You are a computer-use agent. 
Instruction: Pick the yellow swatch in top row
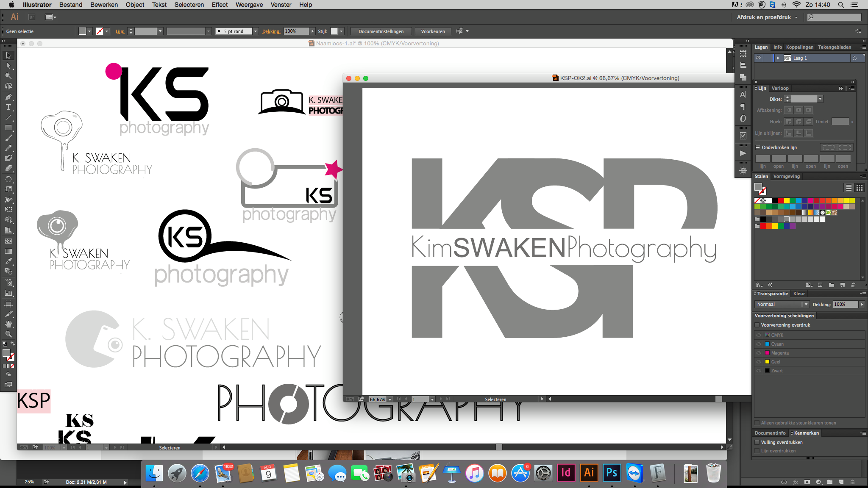(x=787, y=201)
